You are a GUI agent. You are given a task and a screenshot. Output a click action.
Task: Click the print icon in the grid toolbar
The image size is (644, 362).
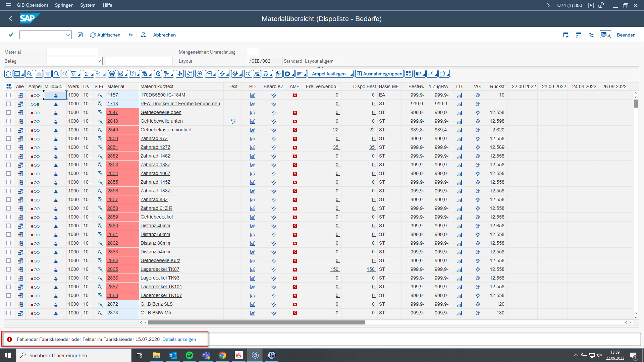(112, 74)
